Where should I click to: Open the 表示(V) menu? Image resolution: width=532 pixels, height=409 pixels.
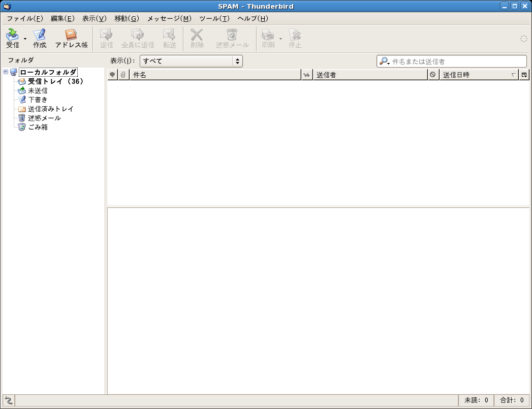(95, 18)
